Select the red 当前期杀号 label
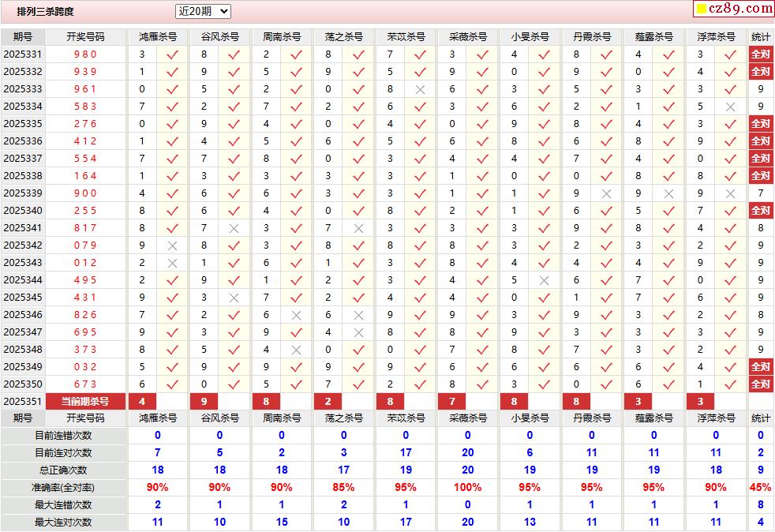This screenshot has width=775, height=532. 85,402
